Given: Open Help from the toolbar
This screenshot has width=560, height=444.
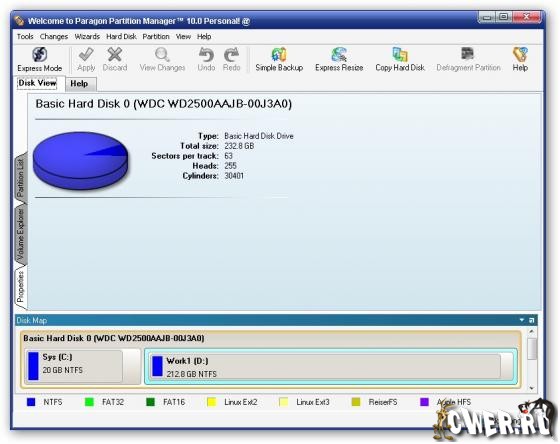Looking at the screenshot, I should [520, 59].
